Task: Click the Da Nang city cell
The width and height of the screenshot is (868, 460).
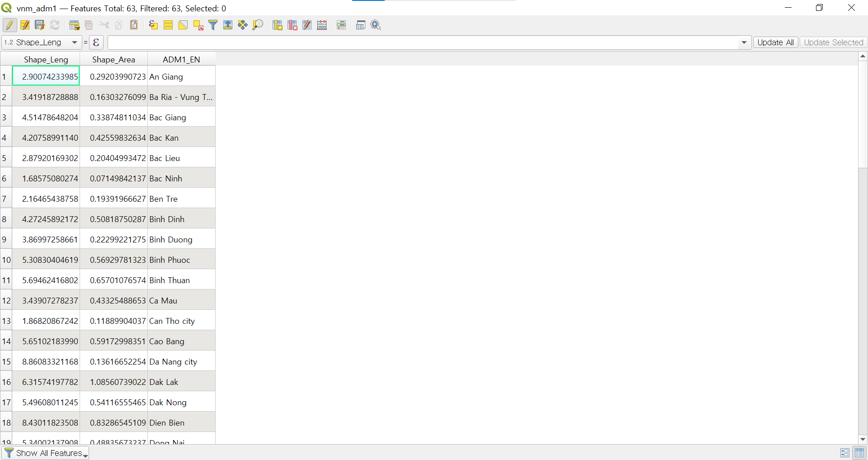Action: tap(181, 362)
